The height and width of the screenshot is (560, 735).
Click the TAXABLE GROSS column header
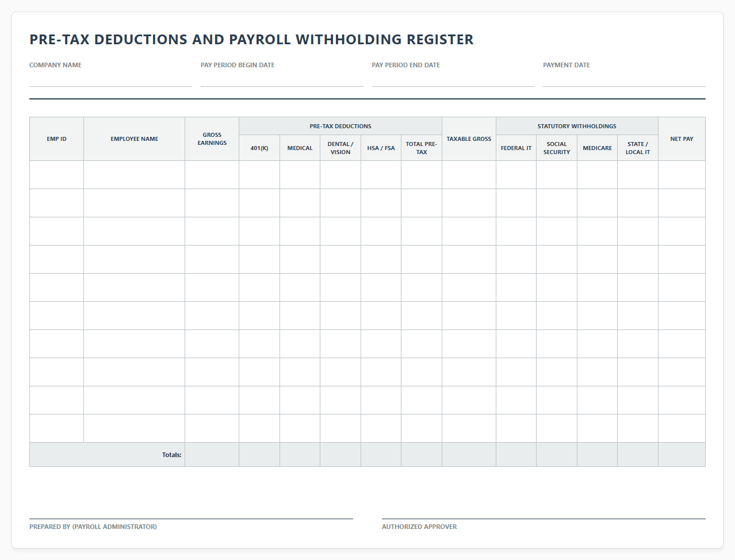tap(469, 139)
